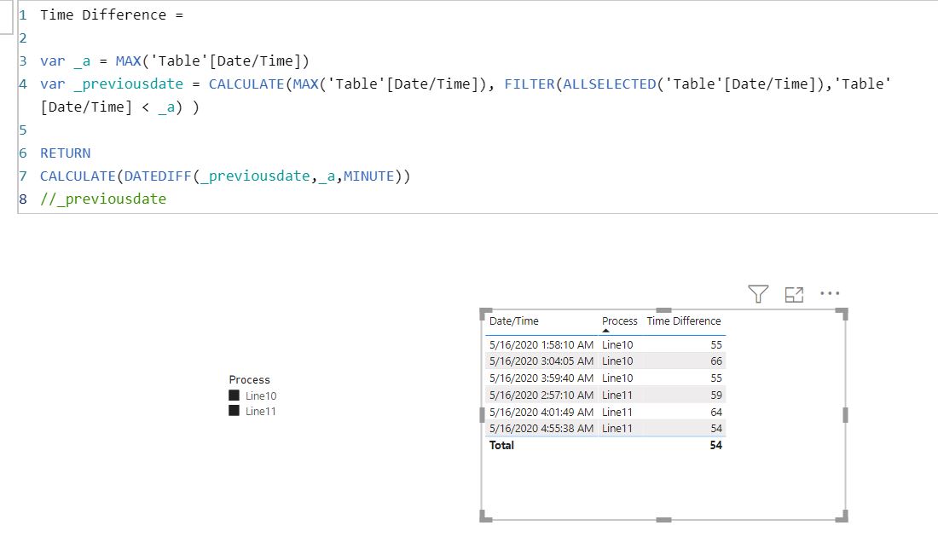Select the cell 5/16/2020 4:55:38 AM
This screenshot has width=938, height=560.
coord(541,429)
